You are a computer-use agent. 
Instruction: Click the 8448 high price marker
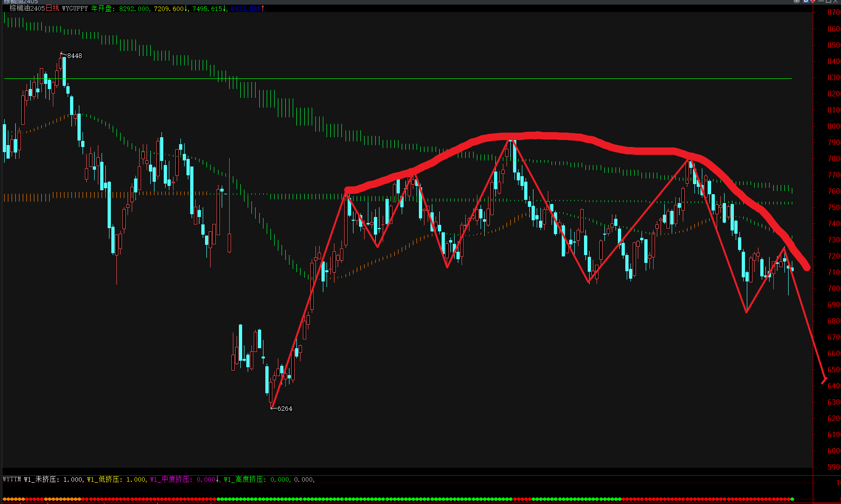tap(74, 56)
